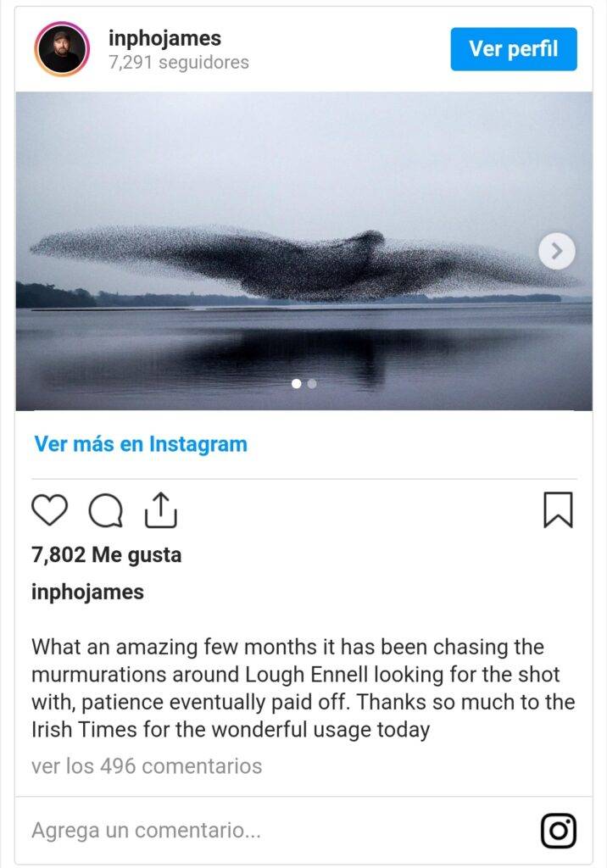Like the post with the heart icon
Screen dimensions: 607x868
point(49,509)
